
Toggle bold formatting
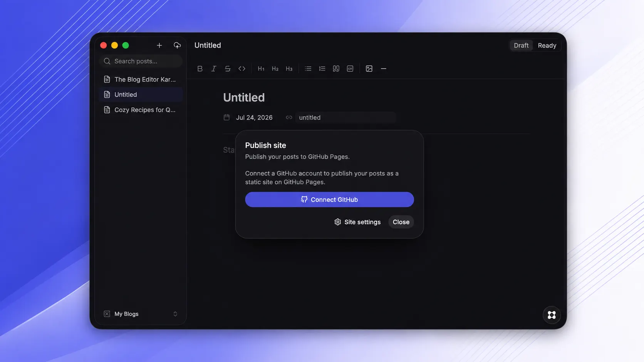point(200,68)
